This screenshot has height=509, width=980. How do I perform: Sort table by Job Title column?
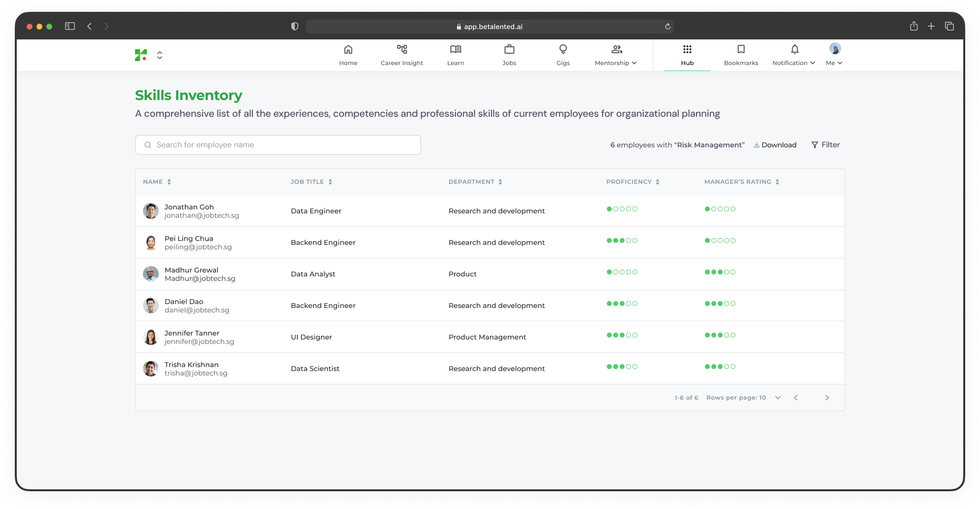coord(311,182)
